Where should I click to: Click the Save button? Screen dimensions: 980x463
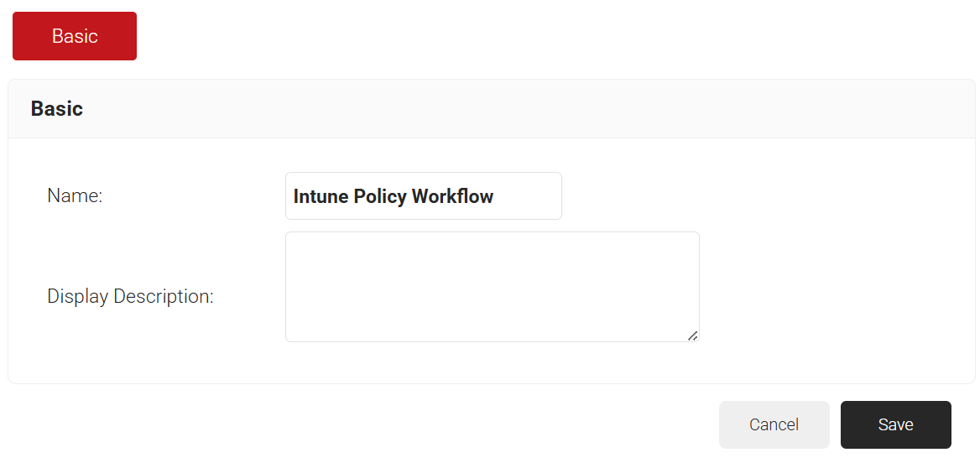pos(895,424)
